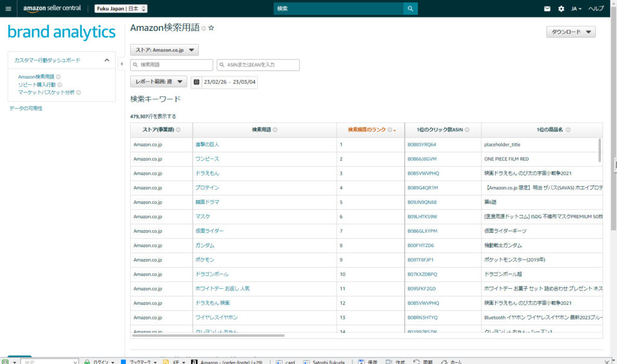Open the date range calendar icon

pos(196,82)
